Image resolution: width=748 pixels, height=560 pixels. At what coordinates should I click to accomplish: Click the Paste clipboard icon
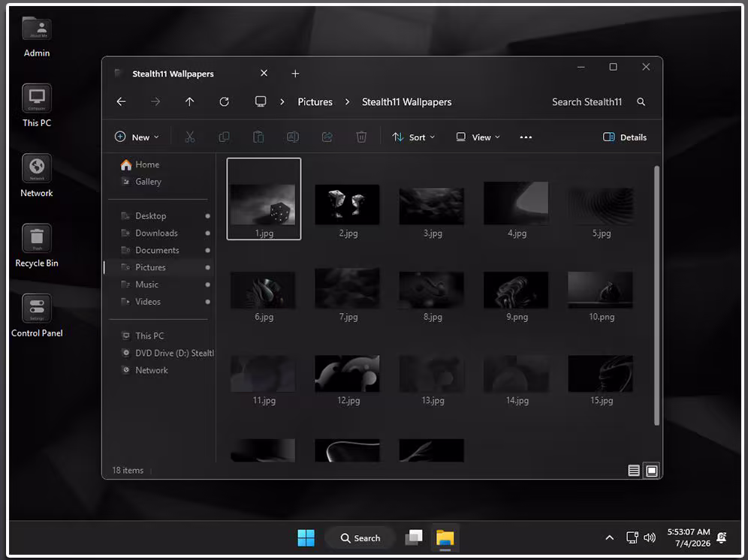pyautogui.click(x=258, y=137)
